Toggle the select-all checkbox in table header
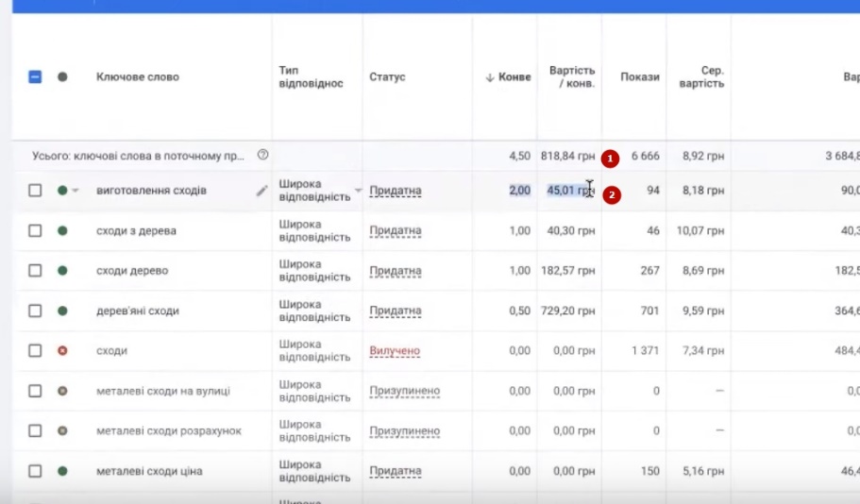 (35, 77)
